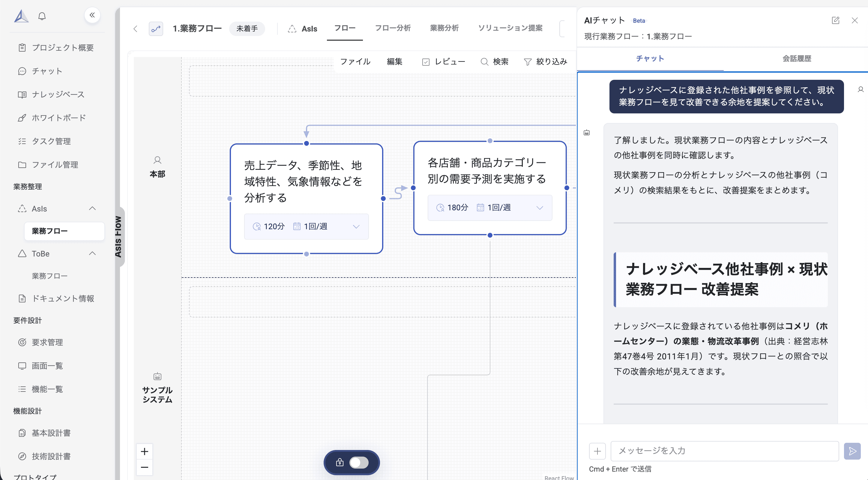Open プロジェクト概要 in sidebar
Screen dimensions: 868x480
click(56, 47)
